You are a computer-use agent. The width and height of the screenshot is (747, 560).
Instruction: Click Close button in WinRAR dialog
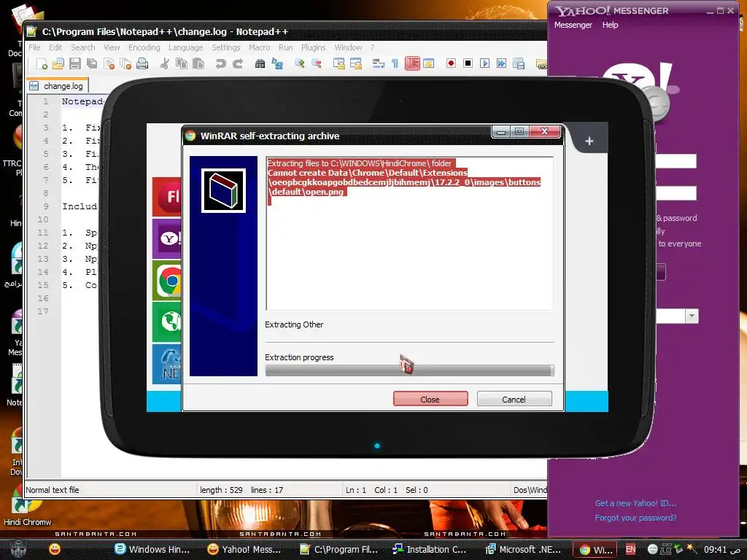430,399
